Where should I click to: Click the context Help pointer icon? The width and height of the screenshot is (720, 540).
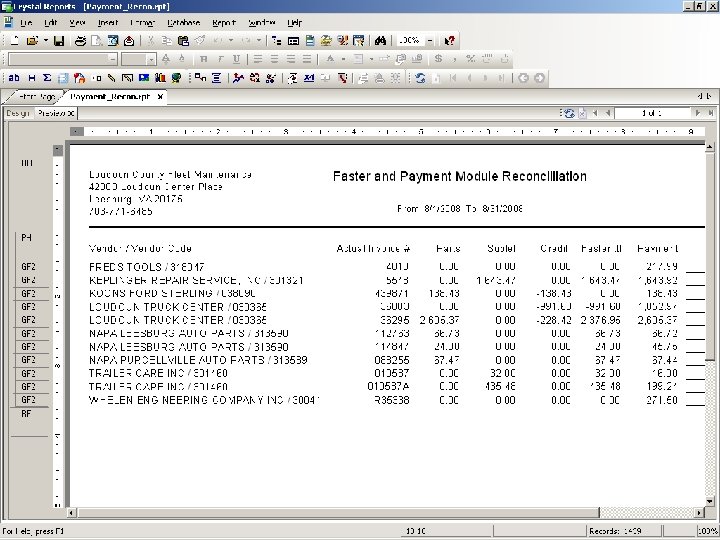click(x=450, y=41)
